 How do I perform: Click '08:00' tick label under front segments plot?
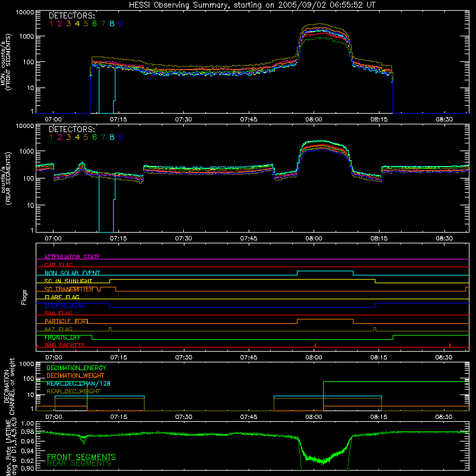point(314,120)
